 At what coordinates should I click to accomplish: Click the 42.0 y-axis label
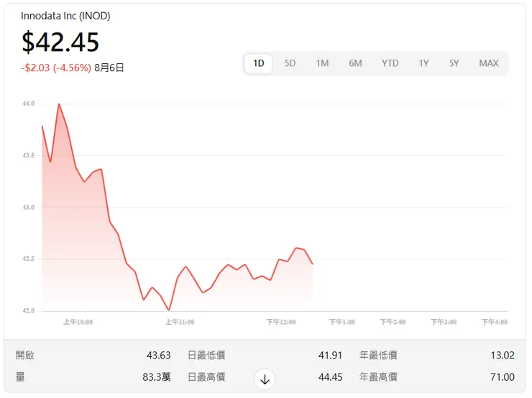[x=29, y=311]
